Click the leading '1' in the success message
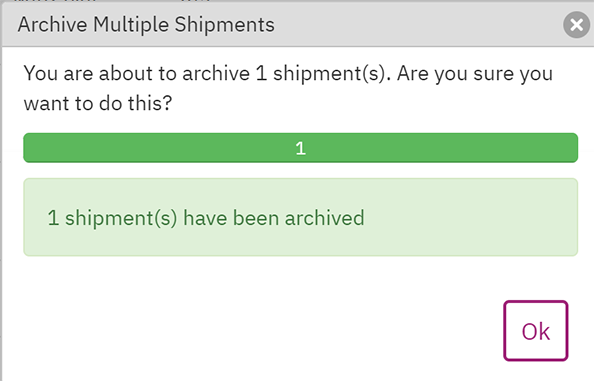 [x=53, y=218]
